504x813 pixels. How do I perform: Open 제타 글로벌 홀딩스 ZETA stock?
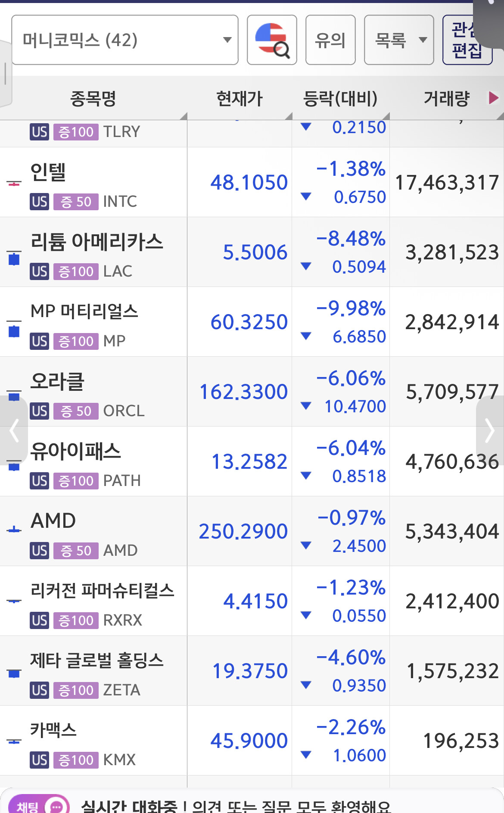click(x=252, y=671)
